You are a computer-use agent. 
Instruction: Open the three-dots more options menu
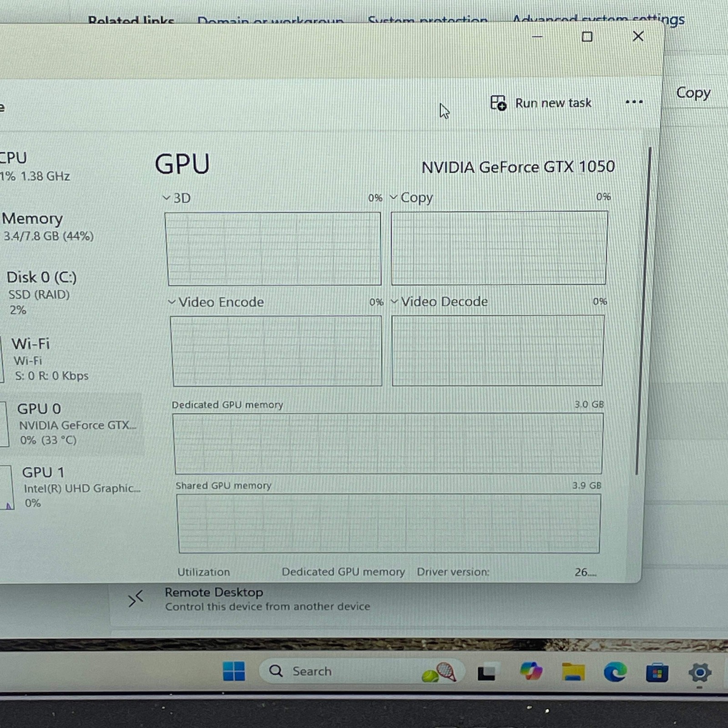(x=634, y=102)
